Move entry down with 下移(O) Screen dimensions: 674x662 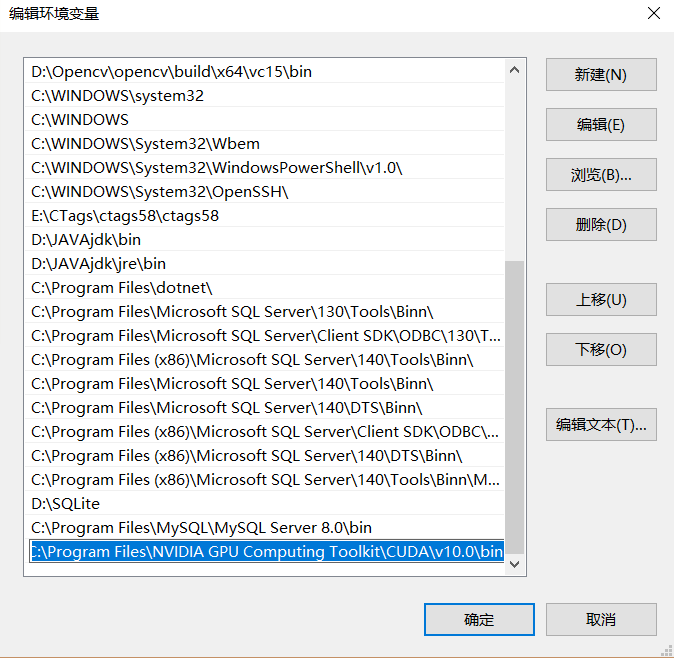point(601,349)
